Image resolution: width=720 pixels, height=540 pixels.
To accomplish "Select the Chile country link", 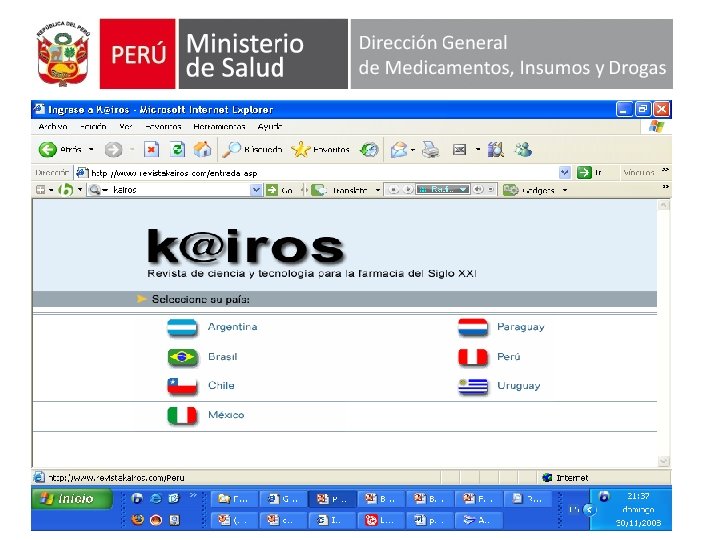I will (x=221, y=386).
